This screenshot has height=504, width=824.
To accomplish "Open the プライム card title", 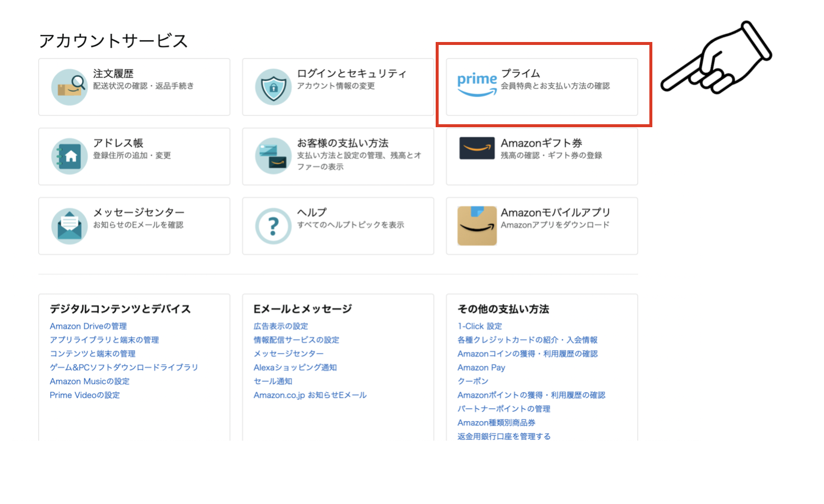I will (520, 73).
